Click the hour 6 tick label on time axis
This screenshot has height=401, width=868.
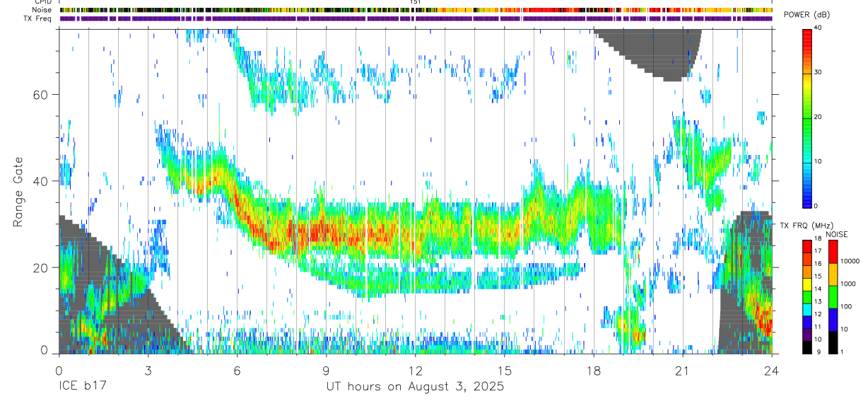click(237, 370)
